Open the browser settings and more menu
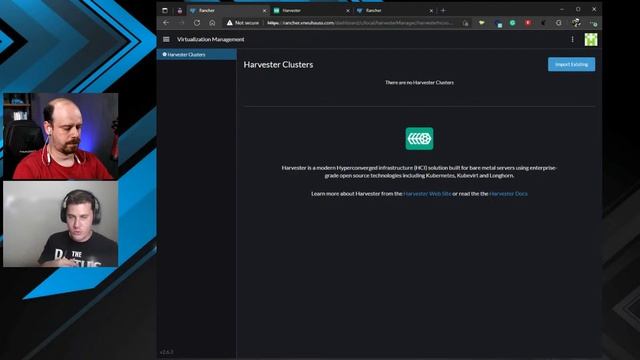The image size is (640, 360). pos(593,23)
